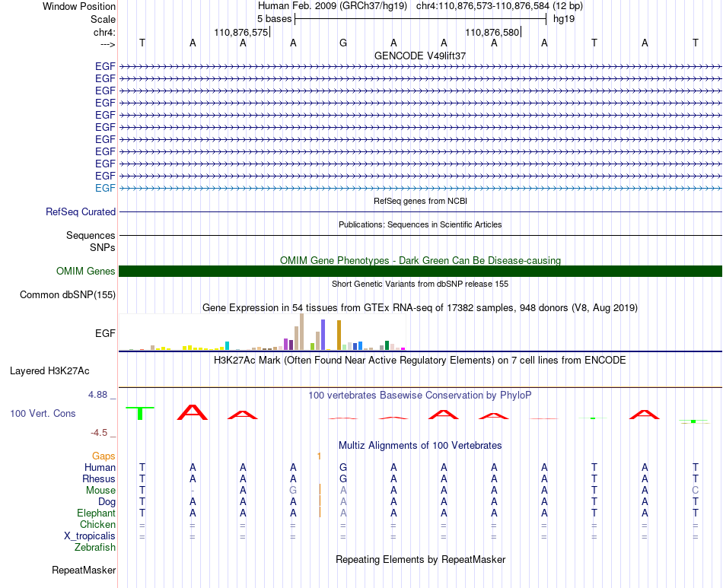Click the 100 Vert. Cons label
Viewport: 723px width, 588px height.
pos(43,413)
